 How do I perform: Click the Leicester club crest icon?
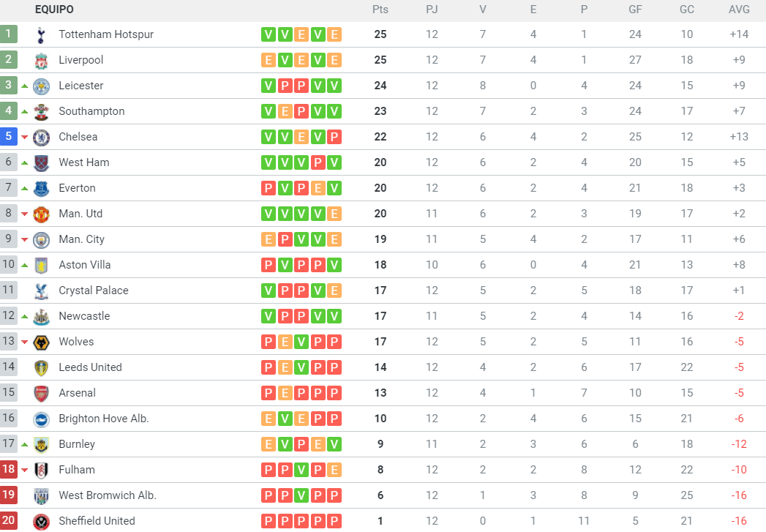pyautogui.click(x=42, y=86)
